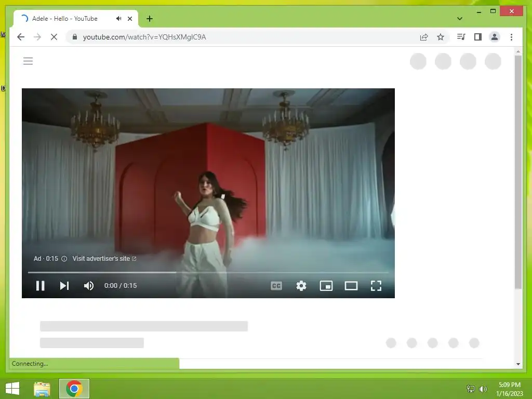Open Chrome profile avatar button

[495, 37]
